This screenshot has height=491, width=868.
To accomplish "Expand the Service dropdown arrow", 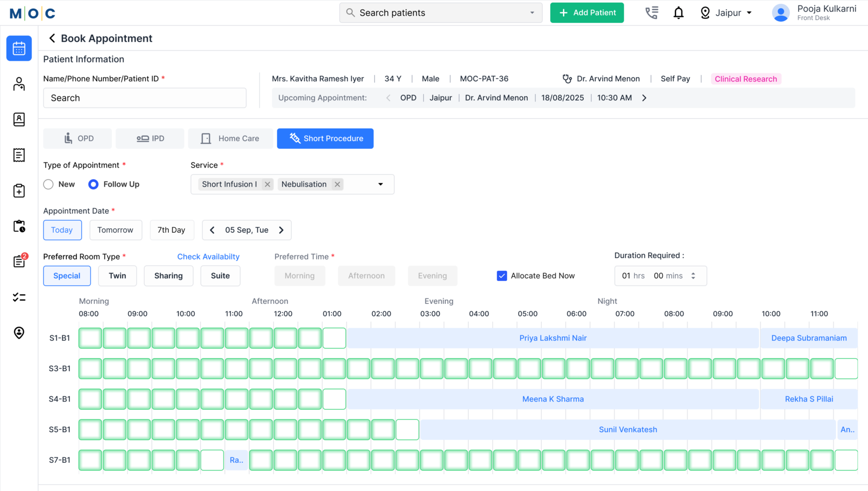I will [x=381, y=184].
